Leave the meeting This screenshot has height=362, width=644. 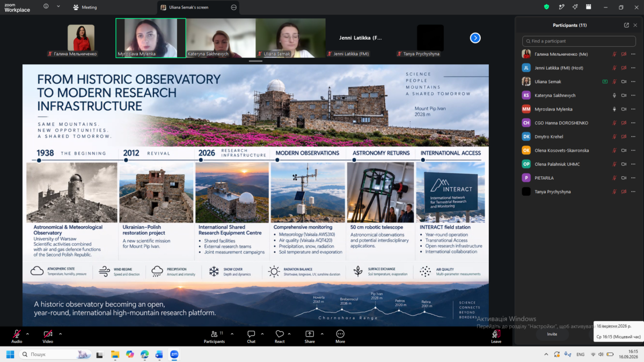click(496, 336)
